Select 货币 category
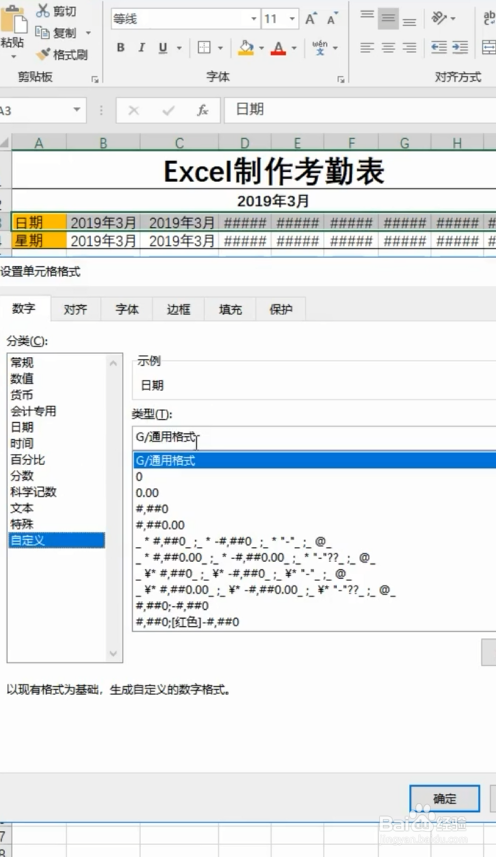 (x=22, y=395)
